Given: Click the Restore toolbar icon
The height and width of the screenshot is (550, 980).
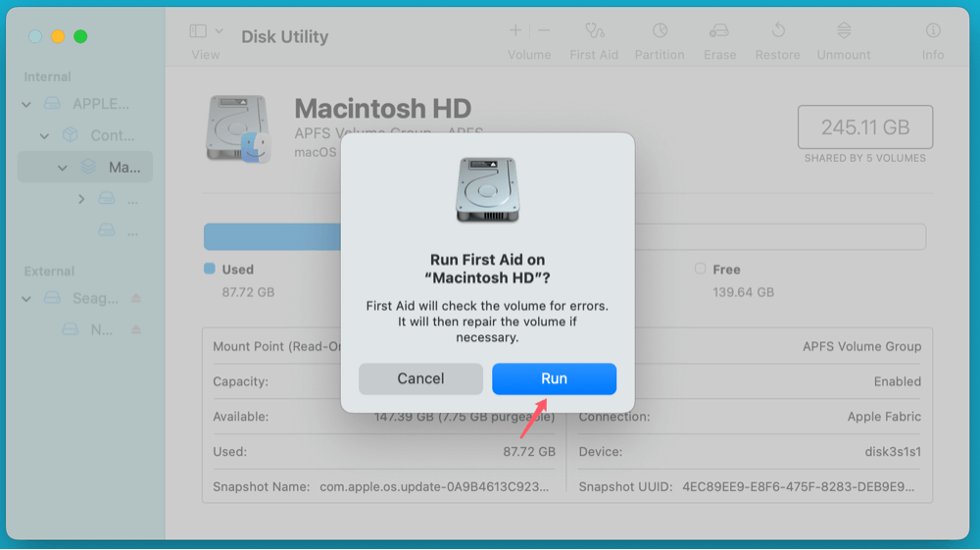Looking at the screenshot, I should 777,31.
